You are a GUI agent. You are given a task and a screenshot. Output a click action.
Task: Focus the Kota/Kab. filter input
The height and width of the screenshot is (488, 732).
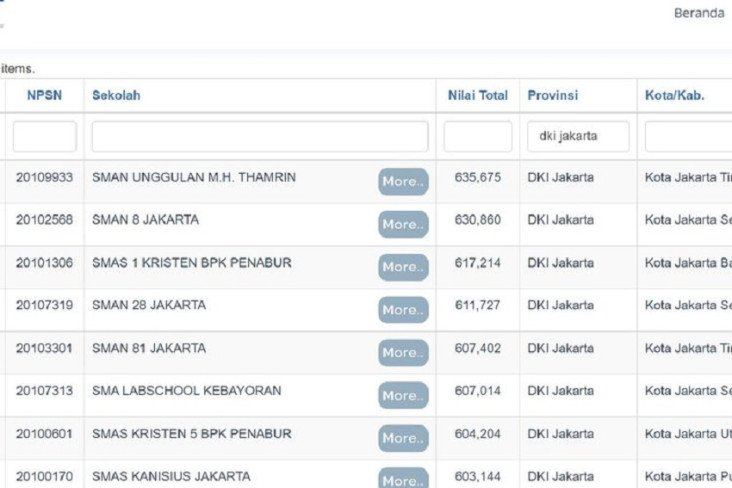[689, 136]
